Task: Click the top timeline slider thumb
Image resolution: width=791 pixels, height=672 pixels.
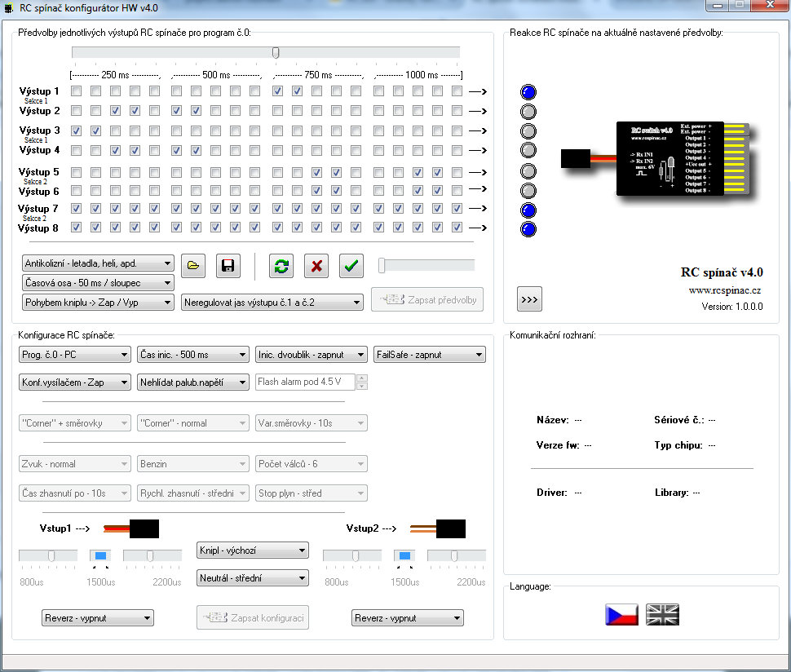Action: click(276, 52)
